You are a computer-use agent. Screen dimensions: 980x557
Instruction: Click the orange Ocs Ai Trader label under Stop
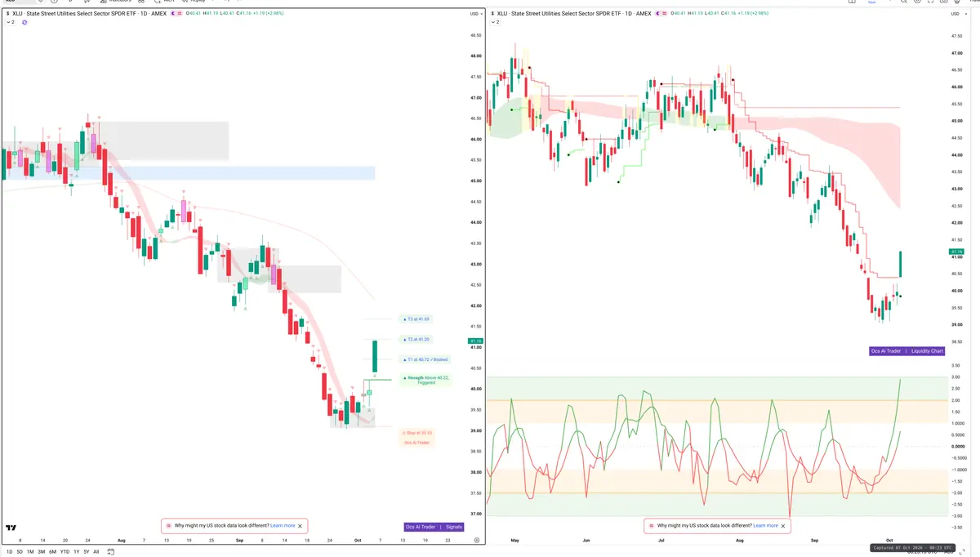point(416,443)
